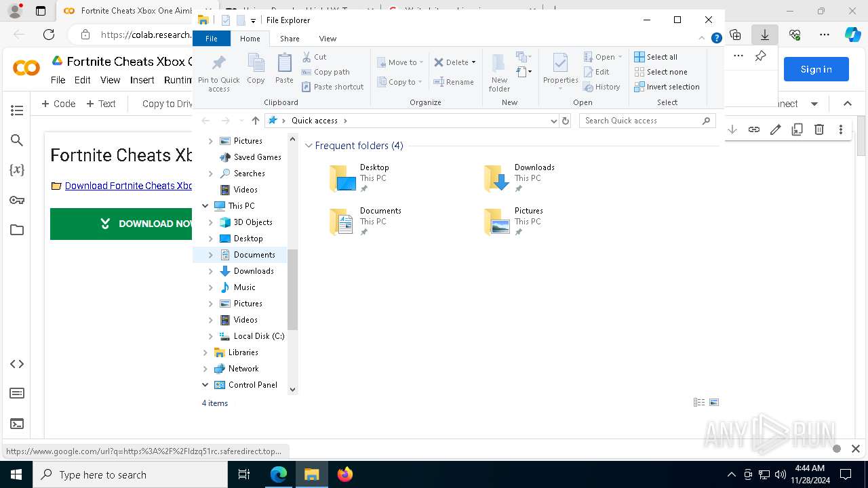The width and height of the screenshot is (868, 488).
Task: Collapse This PC tree node
Action: click(x=205, y=206)
